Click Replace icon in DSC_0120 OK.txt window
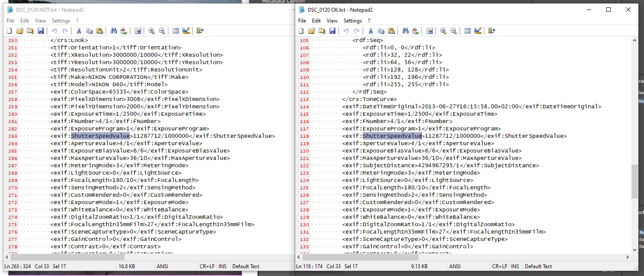This screenshot has width=644, height=276. [415, 31]
